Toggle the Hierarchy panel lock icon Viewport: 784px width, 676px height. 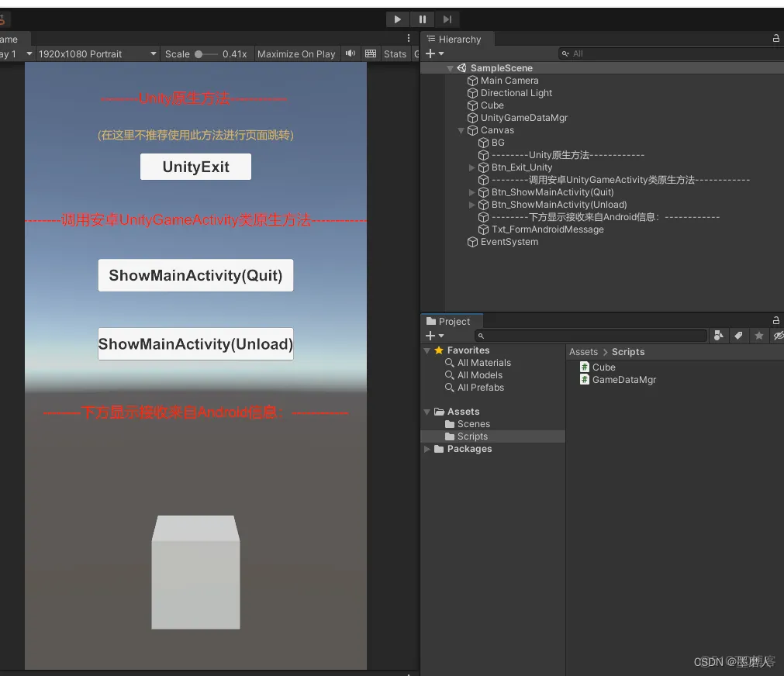(x=776, y=39)
